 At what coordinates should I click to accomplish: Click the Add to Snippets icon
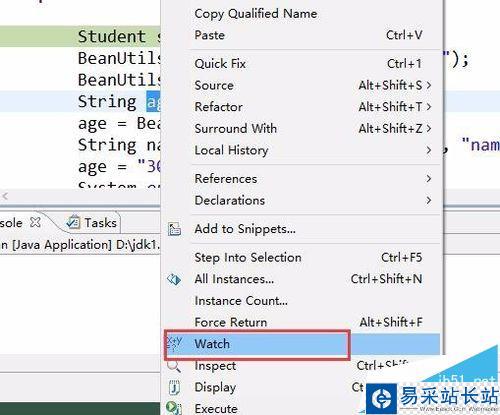pos(174,229)
